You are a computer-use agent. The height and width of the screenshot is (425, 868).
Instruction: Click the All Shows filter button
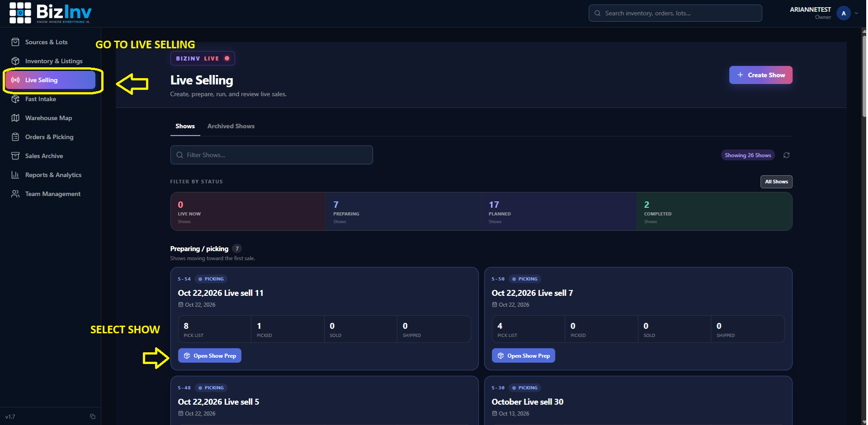tap(776, 182)
